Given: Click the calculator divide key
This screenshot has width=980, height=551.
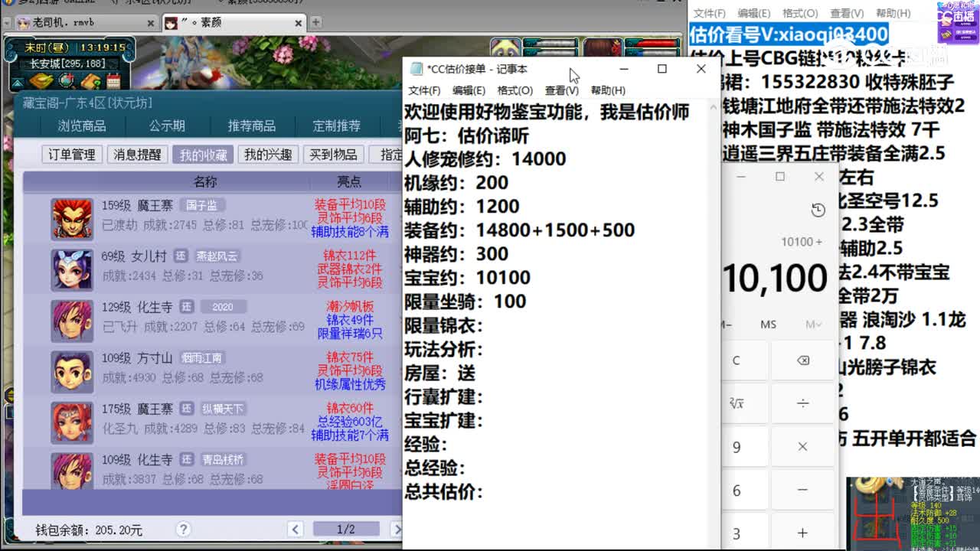Looking at the screenshot, I should click(802, 403).
